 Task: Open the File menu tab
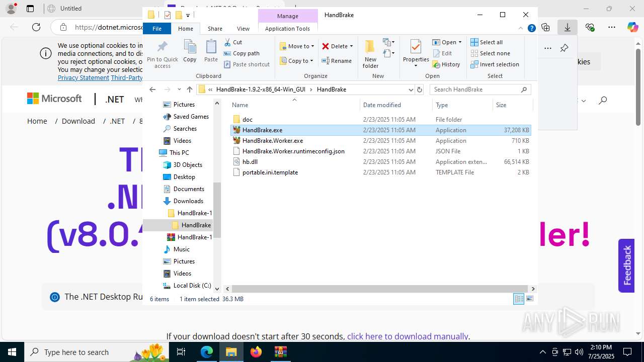click(157, 29)
